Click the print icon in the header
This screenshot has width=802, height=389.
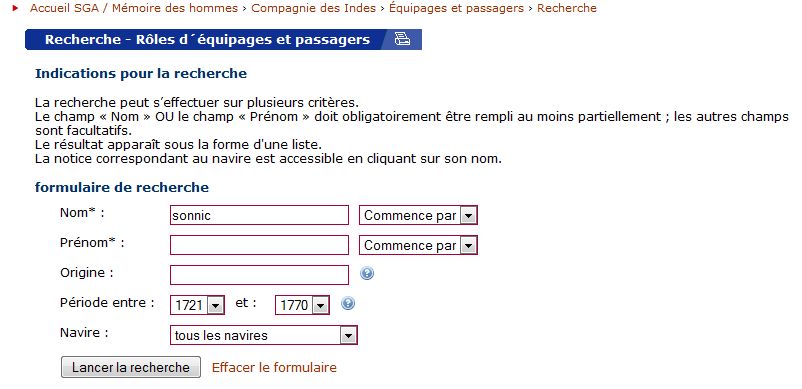pyautogui.click(x=403, y=39)
